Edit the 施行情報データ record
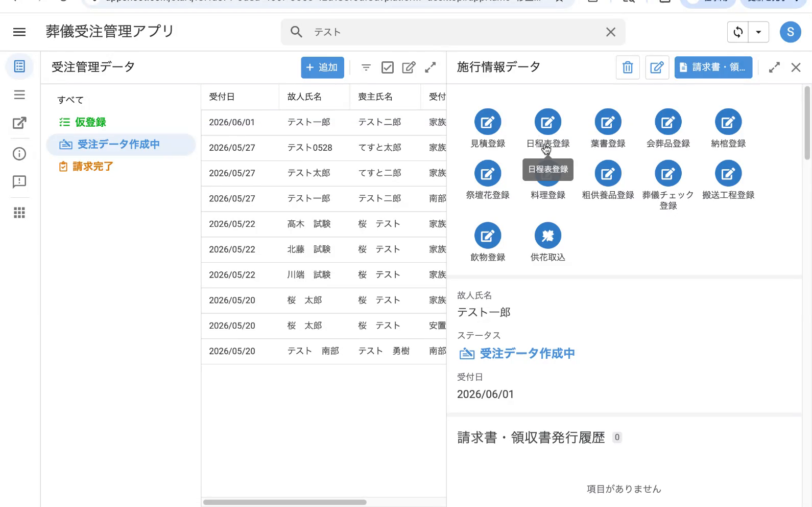The image size is (812, 507). pos(657,67)
